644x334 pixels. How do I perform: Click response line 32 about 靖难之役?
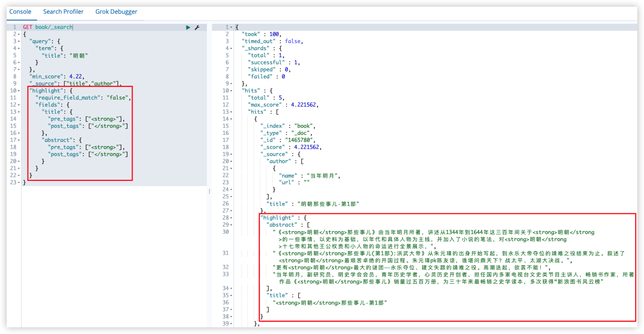(412, 267)
